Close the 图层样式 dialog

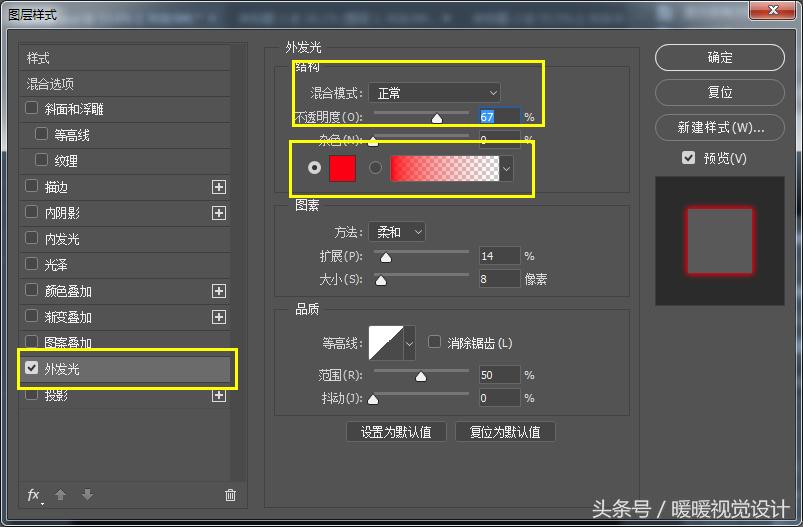[773, 10]
